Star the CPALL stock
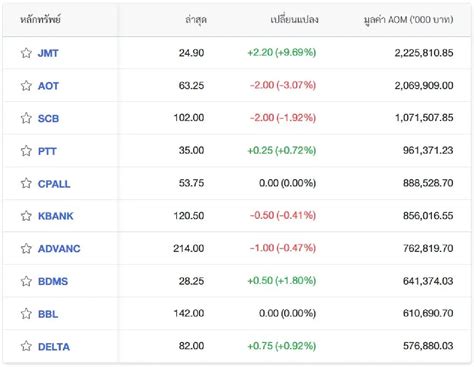 point(26,183)
